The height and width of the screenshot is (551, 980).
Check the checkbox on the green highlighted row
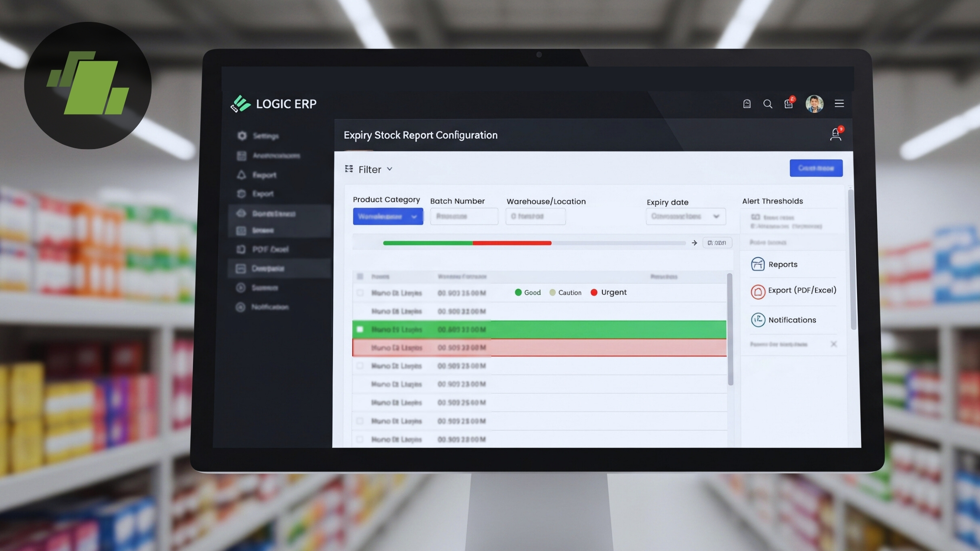(360, 329)
